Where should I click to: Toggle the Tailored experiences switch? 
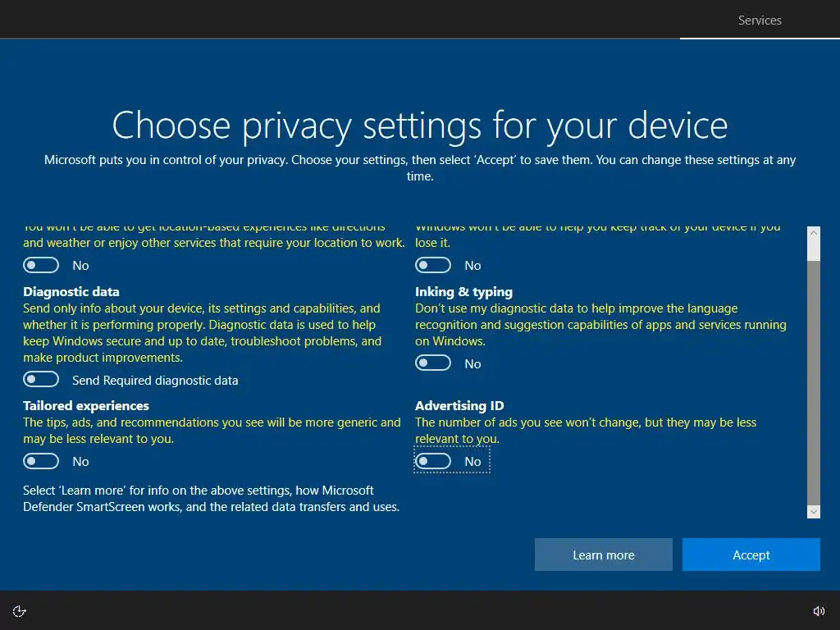41,461
